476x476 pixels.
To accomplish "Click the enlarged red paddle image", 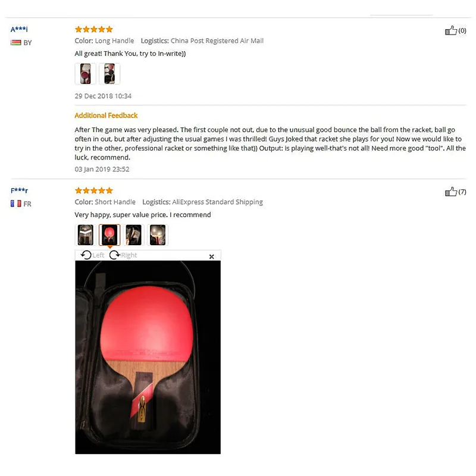I will coord(148,358).
